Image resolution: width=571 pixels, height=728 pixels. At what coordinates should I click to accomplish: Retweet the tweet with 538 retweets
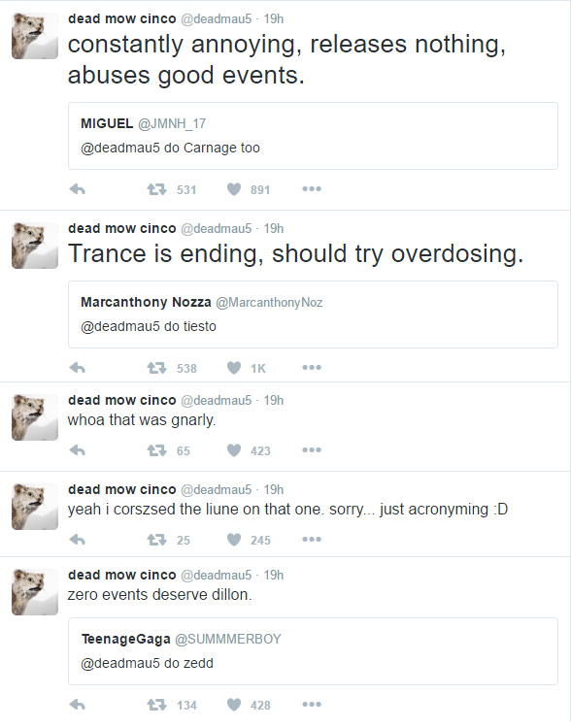point(156,368)
